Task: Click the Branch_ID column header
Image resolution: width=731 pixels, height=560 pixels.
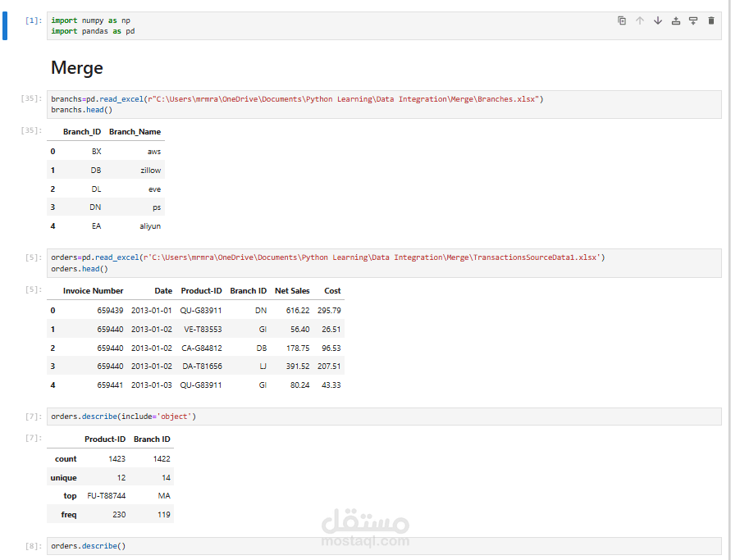Action: (x=82, y=132)
